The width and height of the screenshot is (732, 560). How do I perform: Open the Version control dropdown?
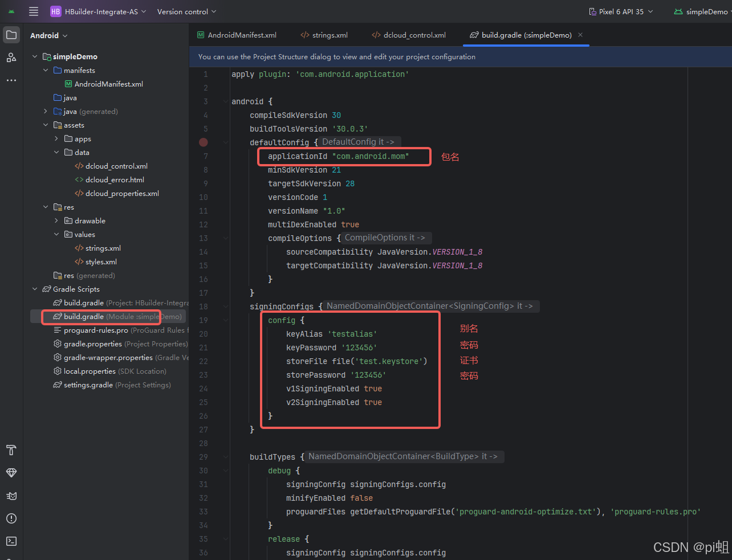pyautogui.click(x=187, y=11)
